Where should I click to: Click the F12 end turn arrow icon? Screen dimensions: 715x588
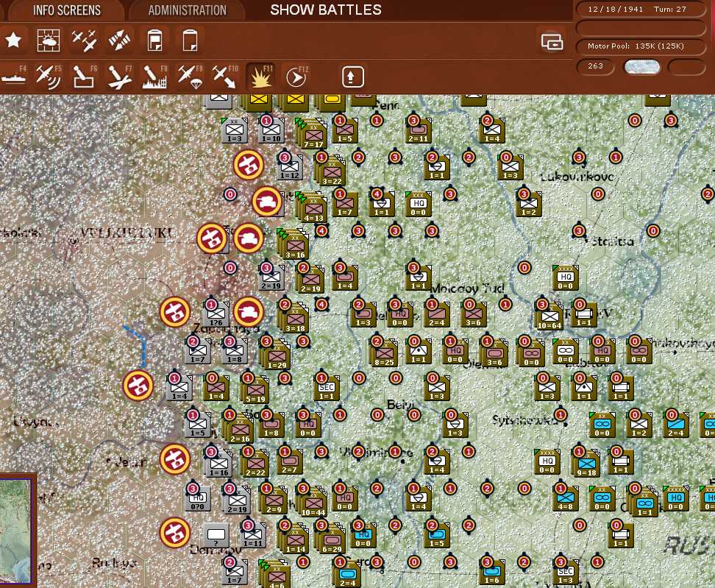[x=296, y=77]
